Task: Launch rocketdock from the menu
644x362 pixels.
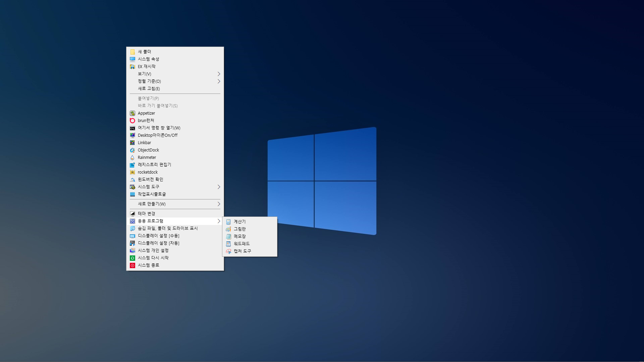Action: click(x=175, y=172)
